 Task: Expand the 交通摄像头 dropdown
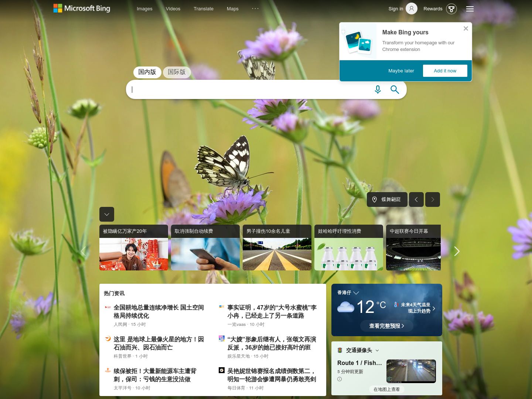pyautogui.click(x=377, y=350)
